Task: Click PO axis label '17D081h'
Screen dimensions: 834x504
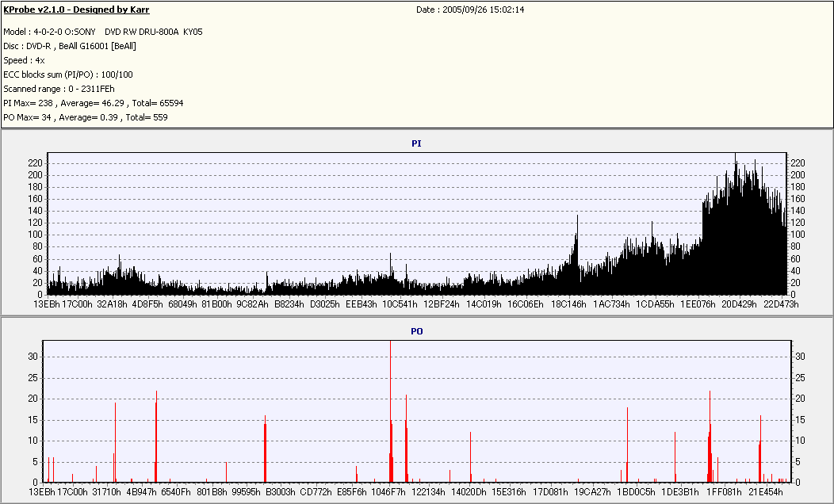Action: pyautogui.click(x=550, y=492)
